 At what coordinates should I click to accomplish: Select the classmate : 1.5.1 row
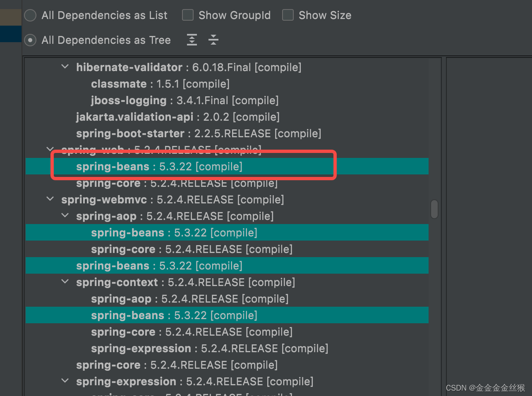tap(227, 84)
